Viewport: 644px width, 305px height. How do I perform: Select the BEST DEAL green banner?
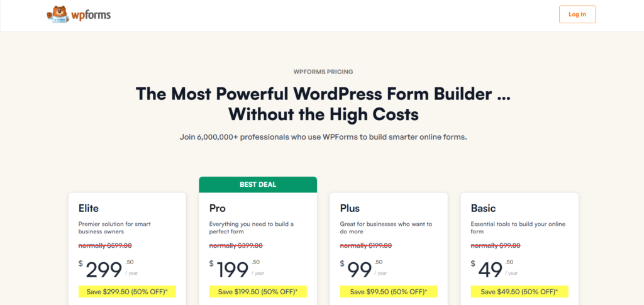[258, 185]
